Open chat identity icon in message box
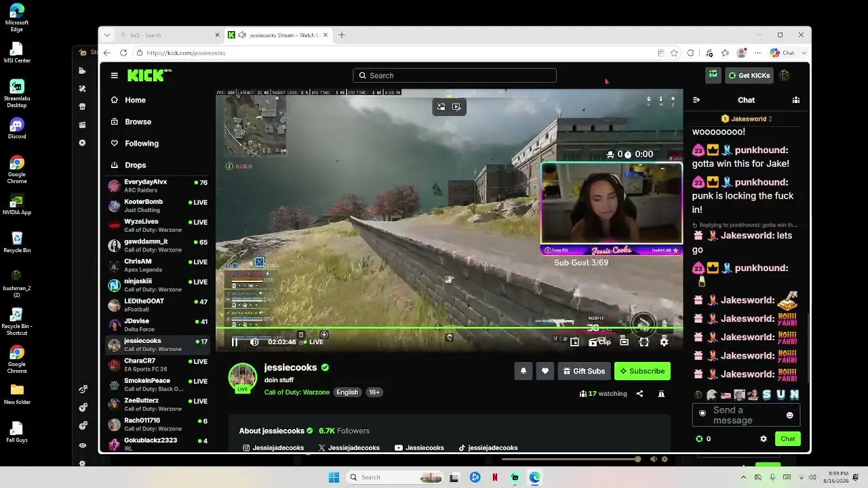 [x=703, y=413]
